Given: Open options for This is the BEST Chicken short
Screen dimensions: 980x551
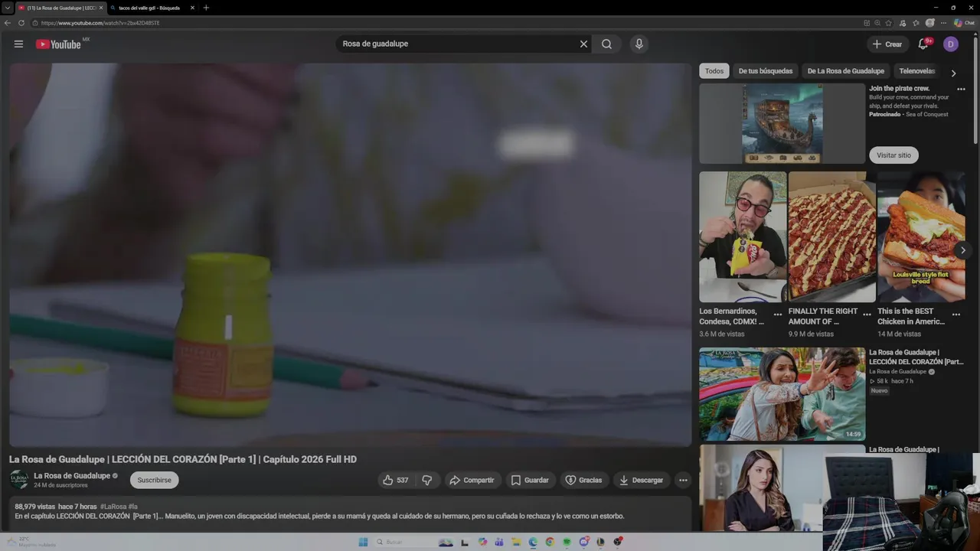Looking at the screenshot, I should coord(955,314).
